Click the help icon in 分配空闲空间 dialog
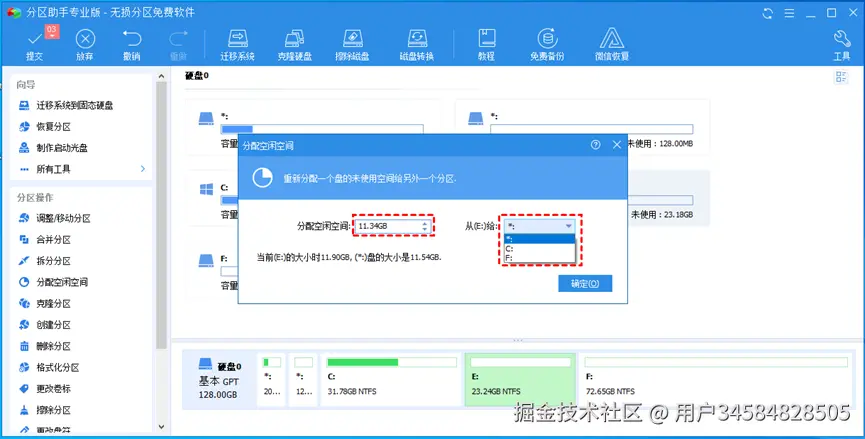Viewport: 865px width, 439px height. [x=595, y=144]
